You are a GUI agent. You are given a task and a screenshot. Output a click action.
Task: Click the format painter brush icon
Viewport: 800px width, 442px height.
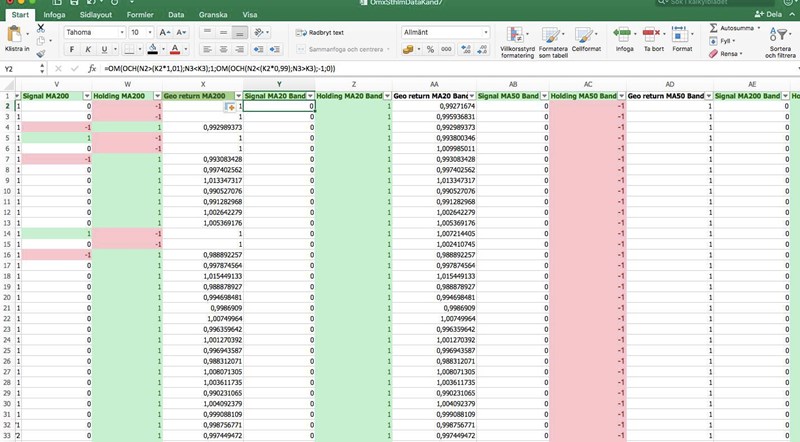click(41, 56)
